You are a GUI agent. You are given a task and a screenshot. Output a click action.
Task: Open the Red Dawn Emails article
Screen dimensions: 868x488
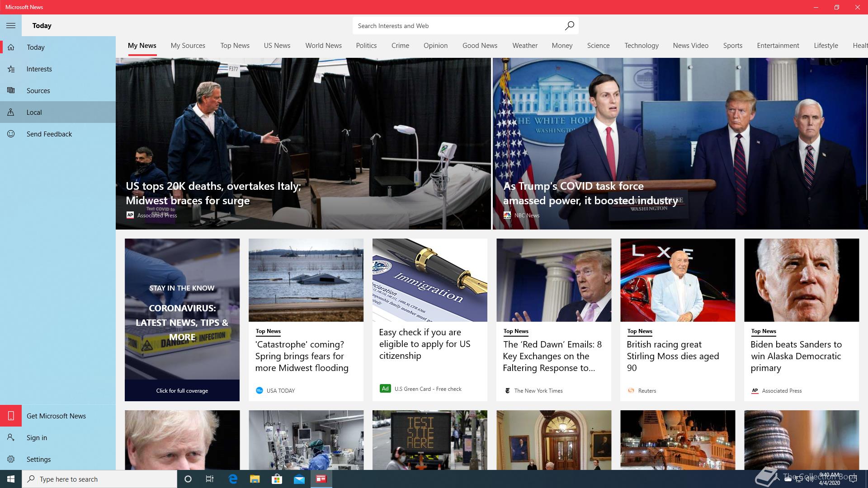pos(552,356)
